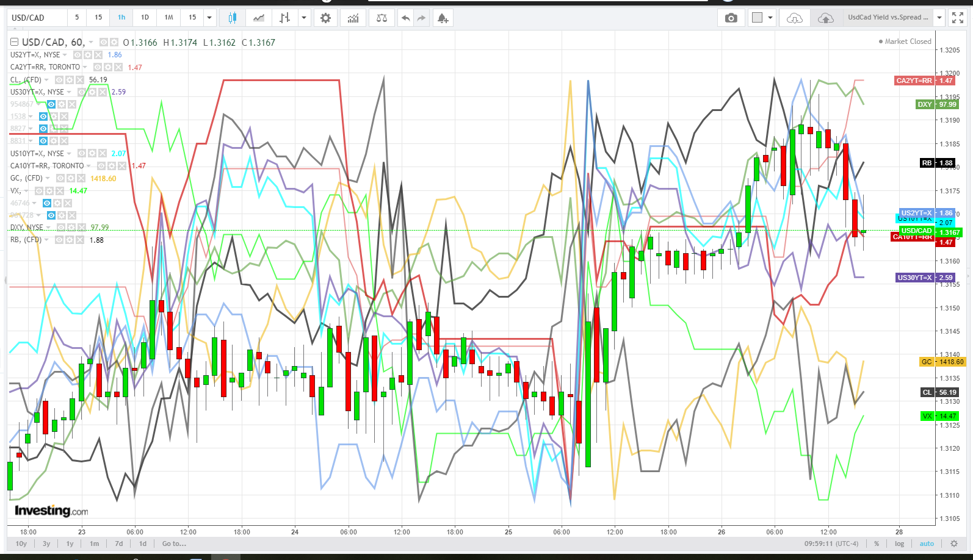
Task: Open settings for DXY series
Action: point(71,228)
